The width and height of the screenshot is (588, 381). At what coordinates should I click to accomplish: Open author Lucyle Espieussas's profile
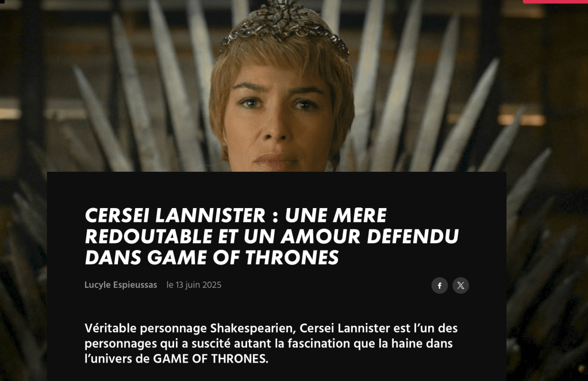point(121,285)
